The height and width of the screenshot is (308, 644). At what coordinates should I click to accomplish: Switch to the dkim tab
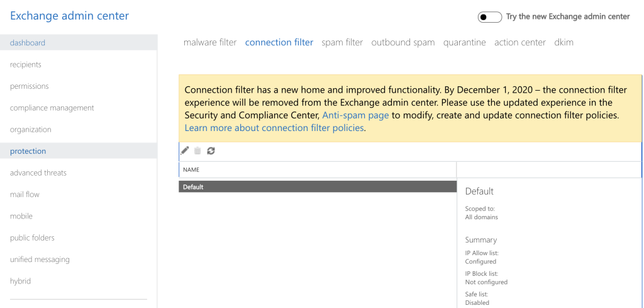coord(563,42)
